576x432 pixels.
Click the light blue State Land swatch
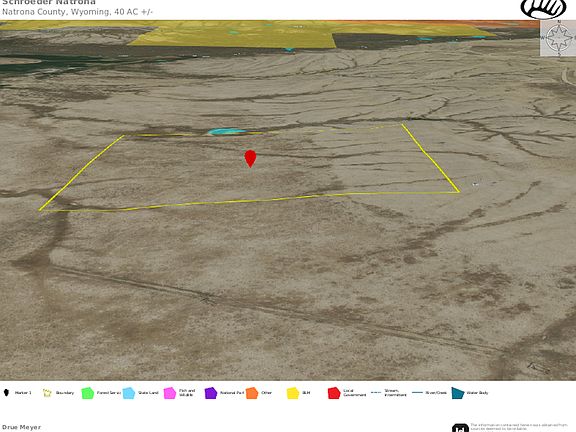click(x=129, y=393)
